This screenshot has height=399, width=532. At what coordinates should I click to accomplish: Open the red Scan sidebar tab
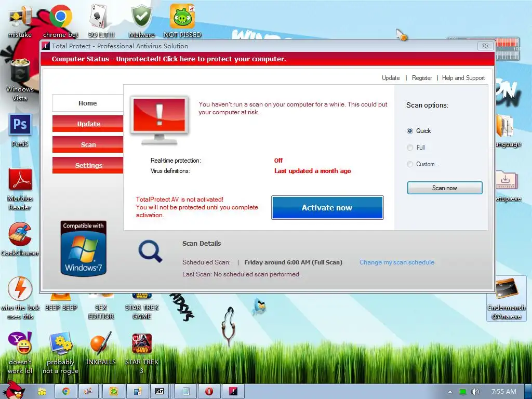(87, 144)
